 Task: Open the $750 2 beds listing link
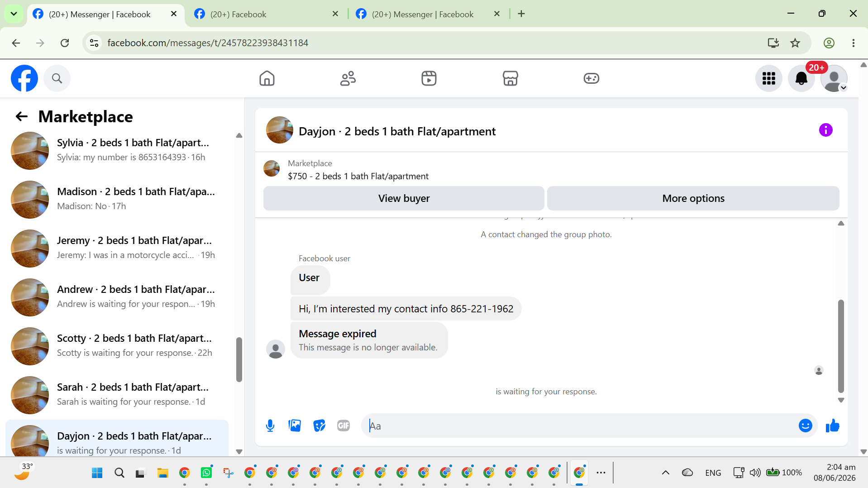pyautogui.click(x=358, y=176)
